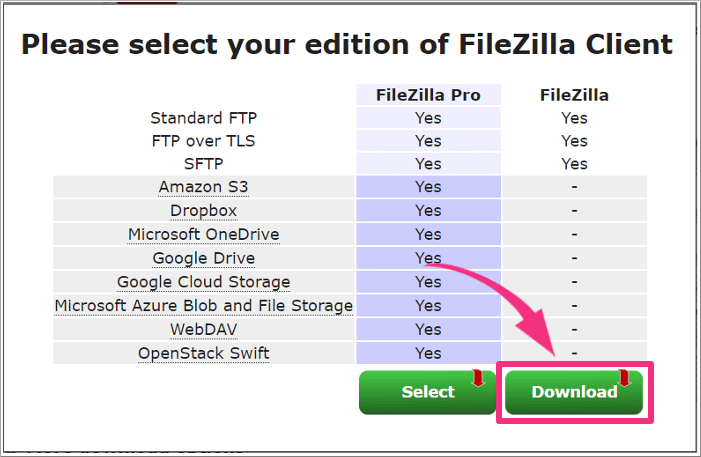Viewport: 701px width, 457px height.
Task: Click red arrow icon on Select button
Action: pyautogui.click(x=478, y=378)
